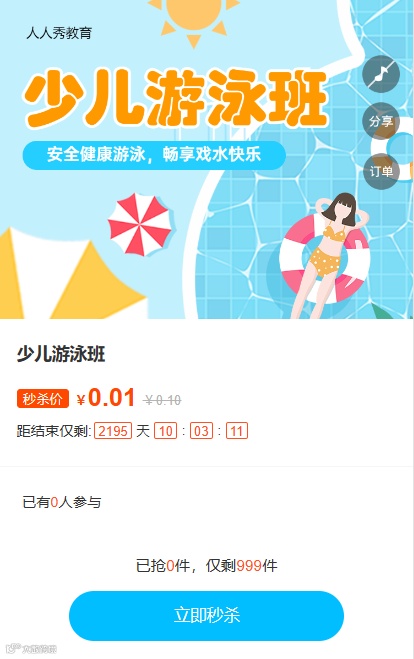Screen dimensions: 414x659
Task: Click the 立即秒杀 button
Action: click(x=206, y=616)
